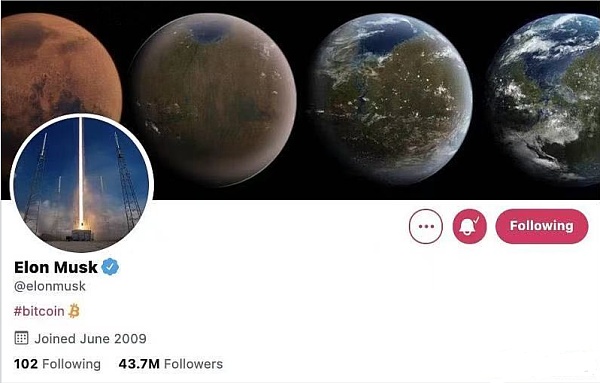Screen dimensions: 600x383
Task: Click the red Following button
Action: (541, 226)
